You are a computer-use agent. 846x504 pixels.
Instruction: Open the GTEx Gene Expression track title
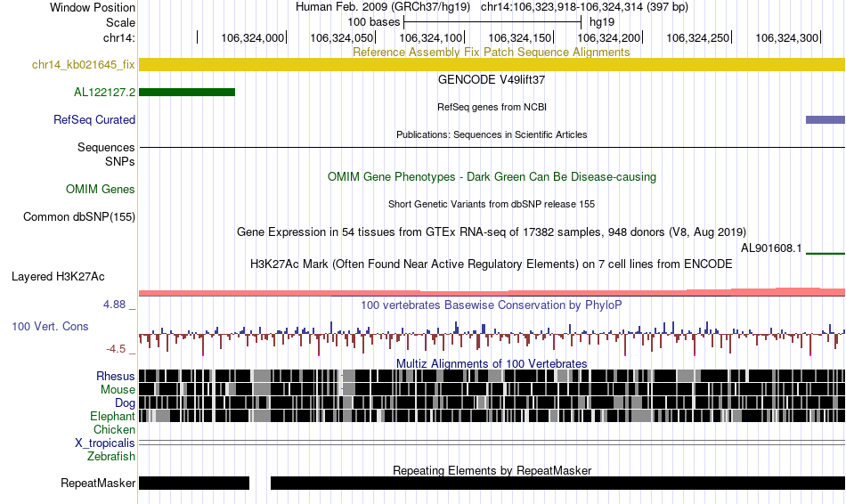tap(492, 232)
